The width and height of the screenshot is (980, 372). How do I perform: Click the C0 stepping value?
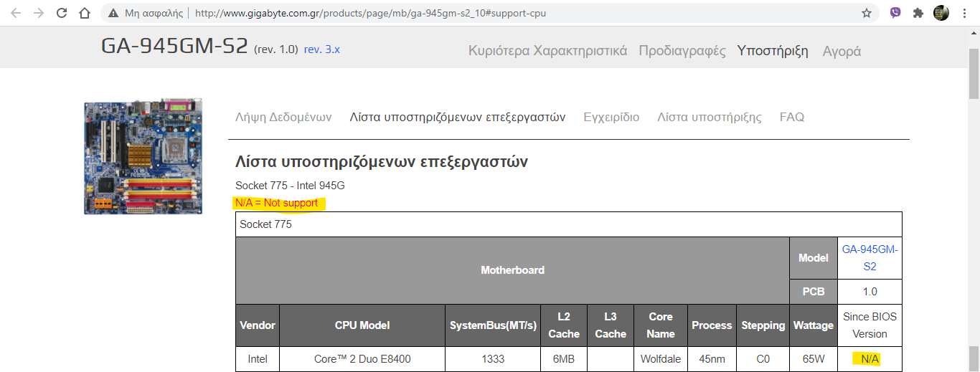click(763, 358)
